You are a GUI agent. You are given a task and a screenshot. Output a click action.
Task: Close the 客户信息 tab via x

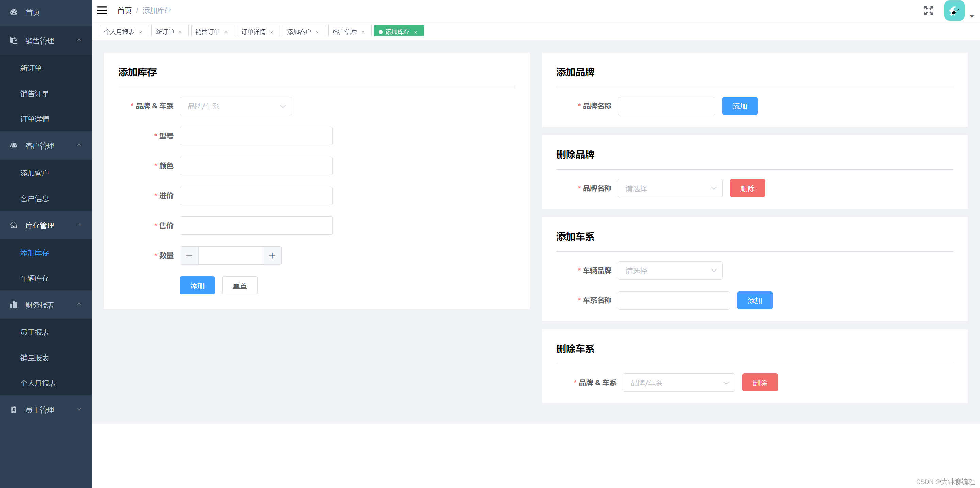363,32
